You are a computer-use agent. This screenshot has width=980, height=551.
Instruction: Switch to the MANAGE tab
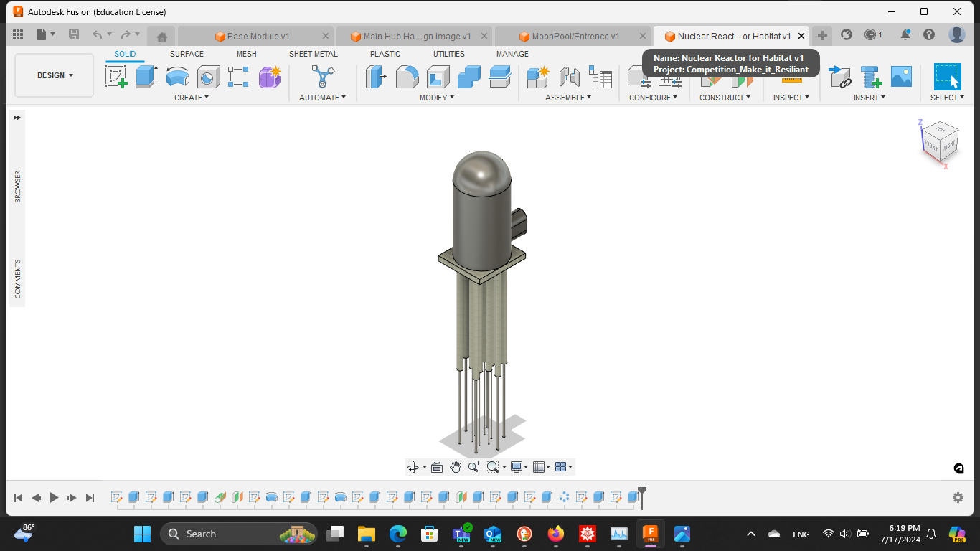(512, 54)
